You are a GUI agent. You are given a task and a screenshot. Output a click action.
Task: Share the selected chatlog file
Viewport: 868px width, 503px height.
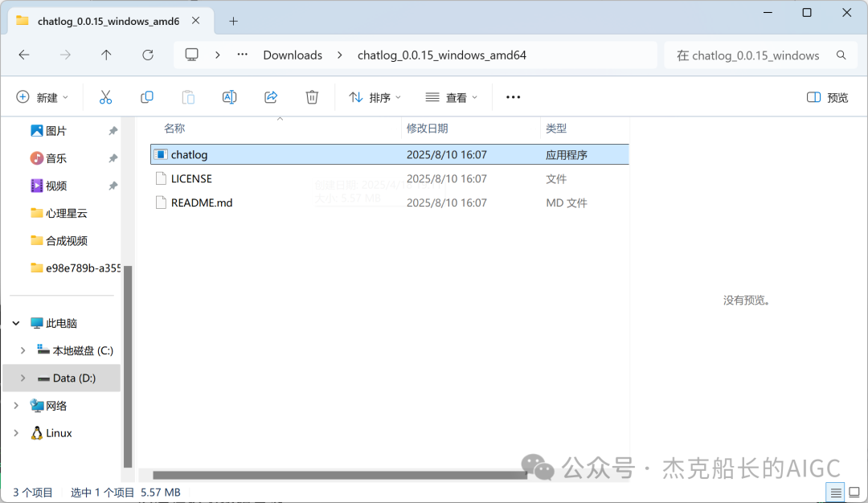271,97
